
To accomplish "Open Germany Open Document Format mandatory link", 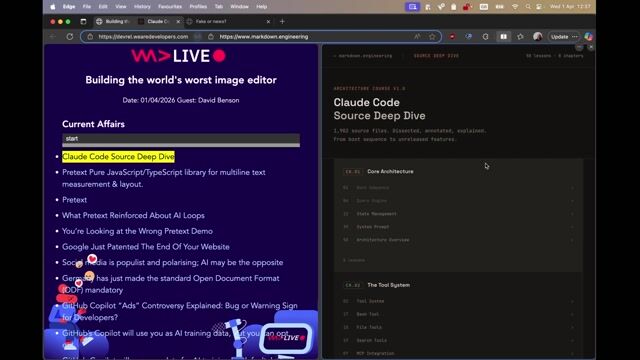I will pyautogui.click(x=171, y=284).
